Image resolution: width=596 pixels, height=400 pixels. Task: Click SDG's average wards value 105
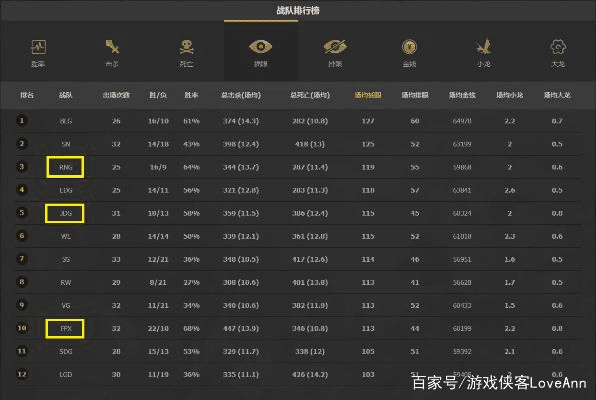click(x=368, y=352)
